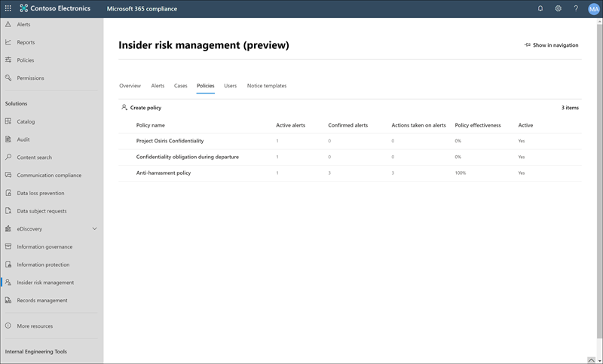This screenshot has height=364, width=603.
Task: Click the Create policy button
Action: pos(142,108)
